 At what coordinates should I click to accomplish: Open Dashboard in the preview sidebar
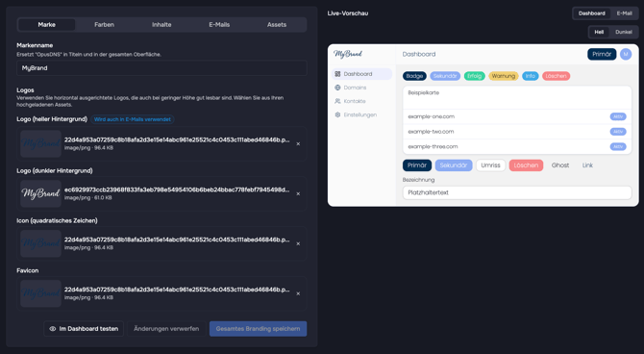[361, 74]
